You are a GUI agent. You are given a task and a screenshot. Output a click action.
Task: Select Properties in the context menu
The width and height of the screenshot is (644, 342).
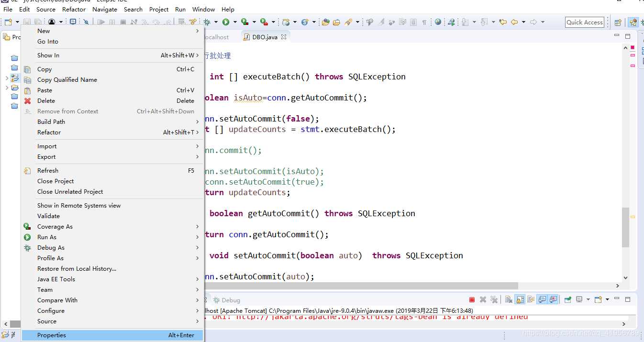[x=112, y=335]
